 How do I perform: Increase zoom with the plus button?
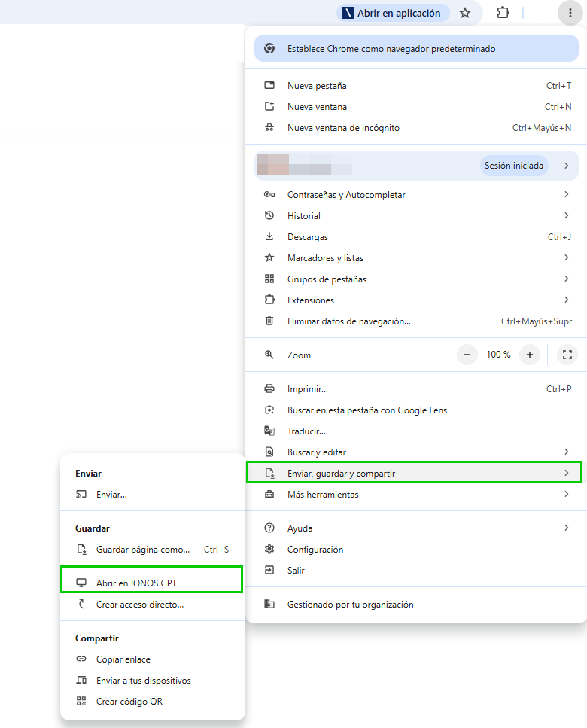[530, 355]
